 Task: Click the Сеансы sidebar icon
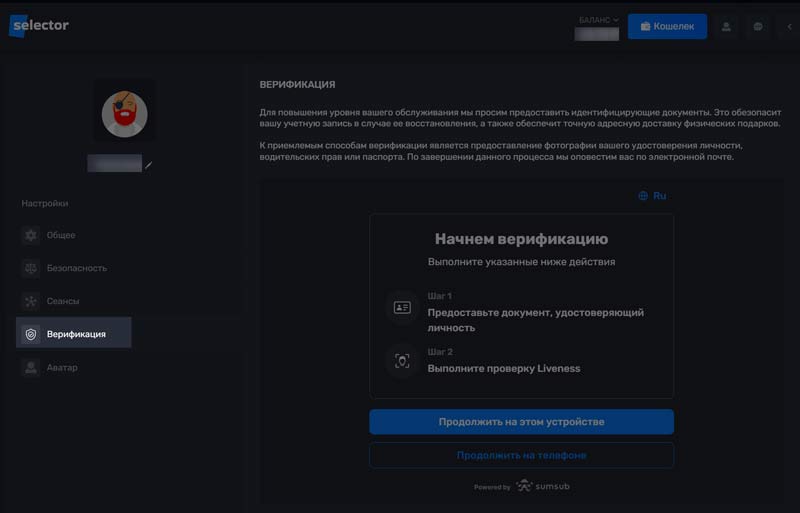click(31, 301)
